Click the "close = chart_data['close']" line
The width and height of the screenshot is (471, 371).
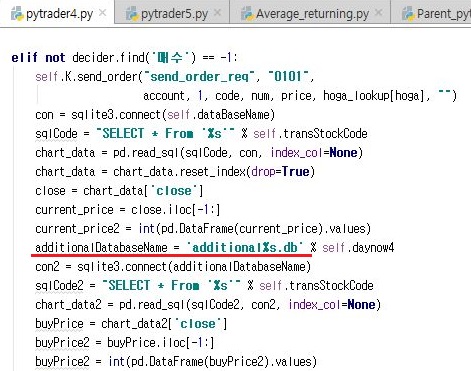[119, 191]
